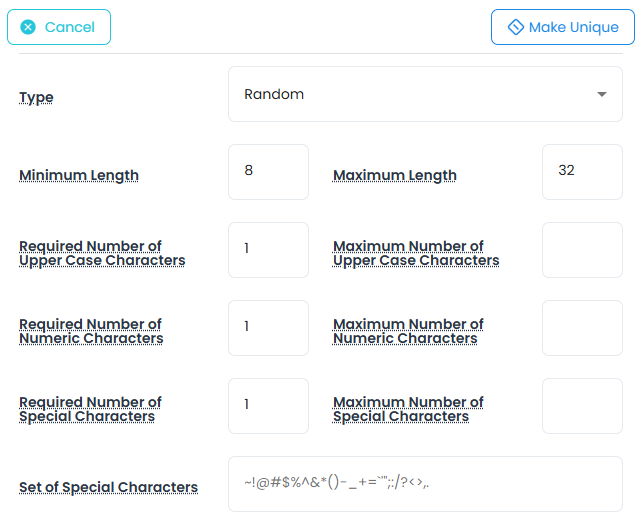Click Required Number of Special Characters field
This screenshot has height=528, width=641.
pyautogui.click(x=268, y=406)
